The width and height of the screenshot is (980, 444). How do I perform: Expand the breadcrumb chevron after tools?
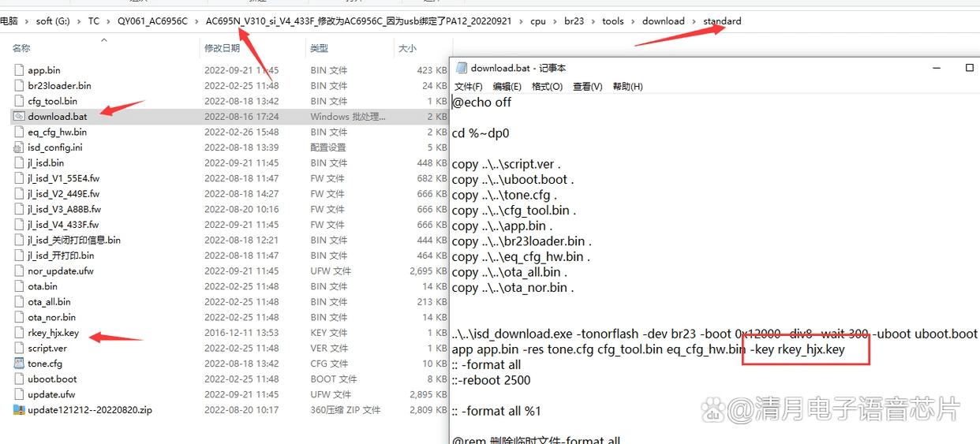point(633,21)
